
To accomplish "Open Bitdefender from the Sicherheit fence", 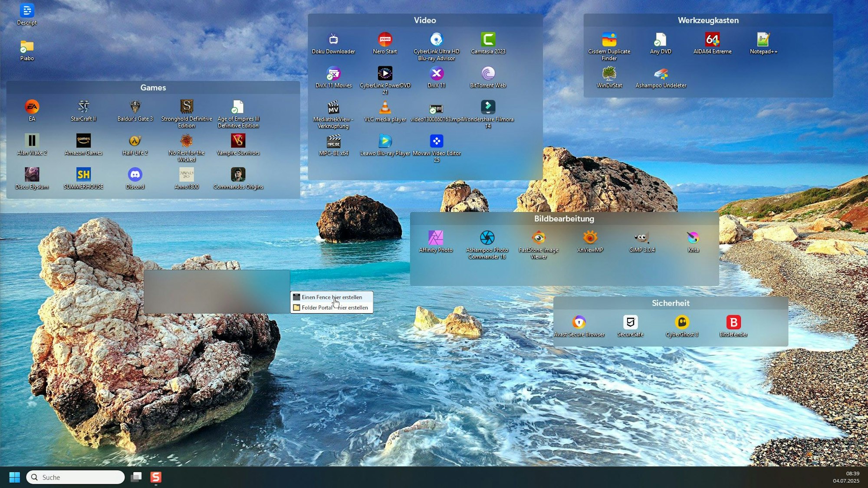I will coord(734,322).
